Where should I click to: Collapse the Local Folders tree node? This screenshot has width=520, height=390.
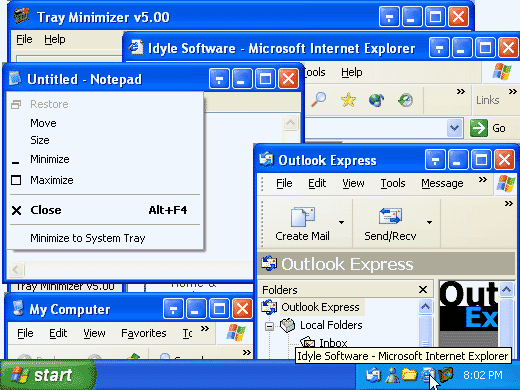pos(269,326)
